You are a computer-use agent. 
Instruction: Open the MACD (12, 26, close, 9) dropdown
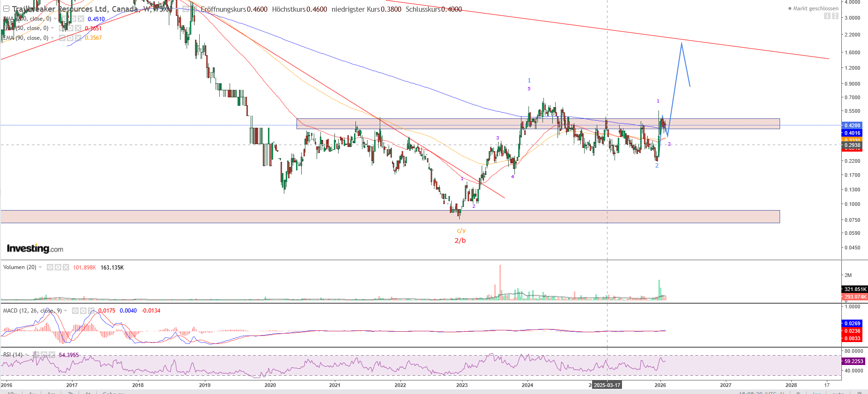pyautogui.click(x=65, y=311)
